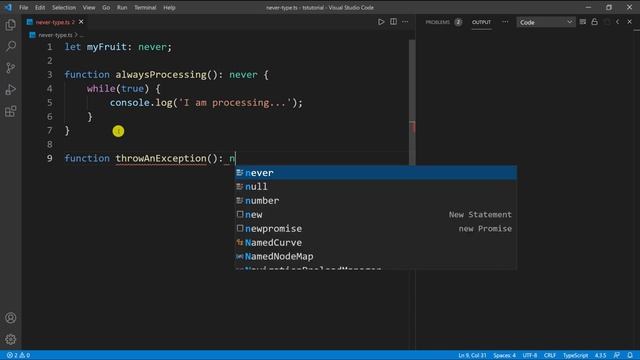
Task: Click TypeScript version 4.3.5
Action: tap(600, 355)
